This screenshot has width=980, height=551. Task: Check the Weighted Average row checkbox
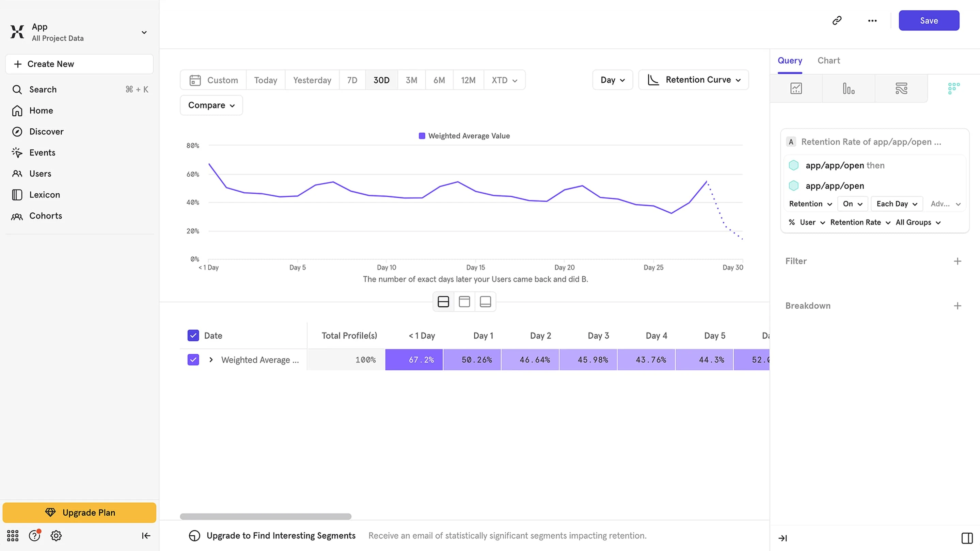(193, 359)
